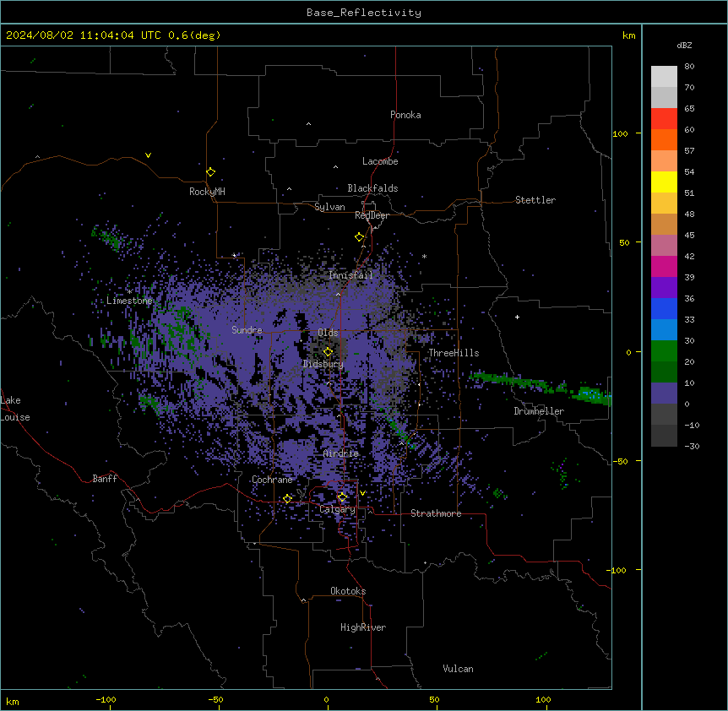Screen dimensions: 728x711
Task: Select the Olds label
Action: pyautogui.click(x=328, y=333)
